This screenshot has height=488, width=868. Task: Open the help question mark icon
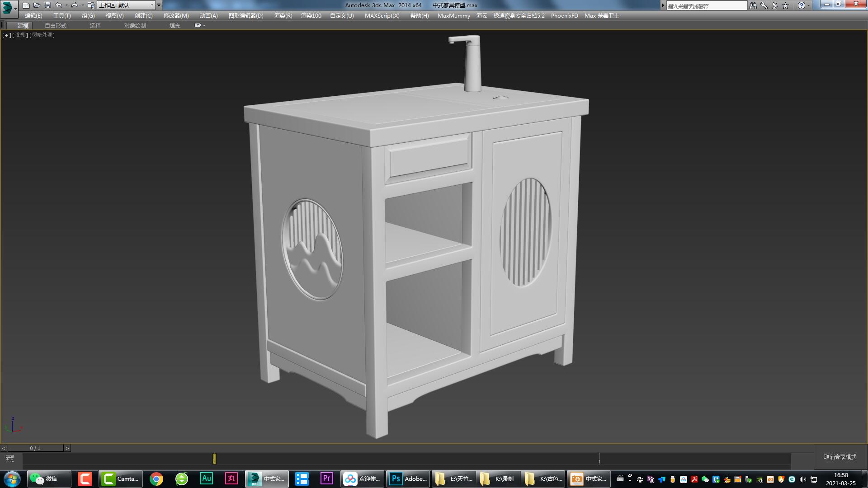point(801,5)
